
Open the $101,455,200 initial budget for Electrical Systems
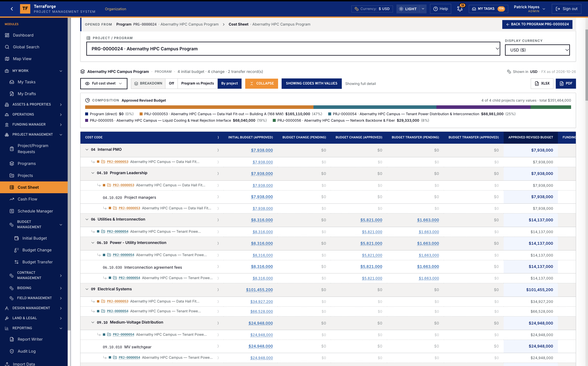259,290
